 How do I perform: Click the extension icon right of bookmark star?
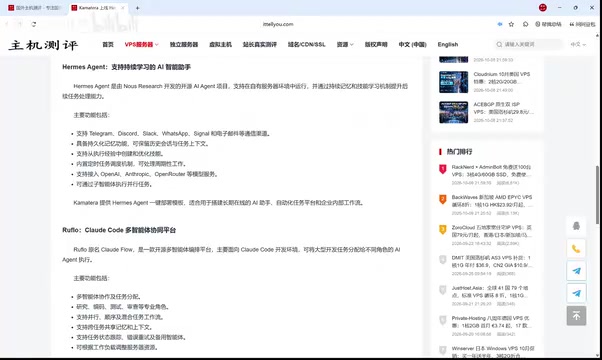point(525,24)
